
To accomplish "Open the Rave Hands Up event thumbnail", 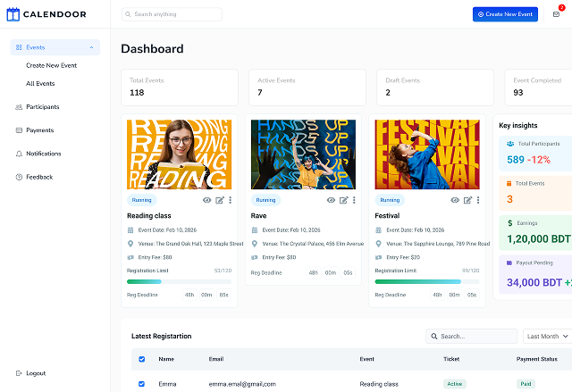I will click(x=303, y=154).
